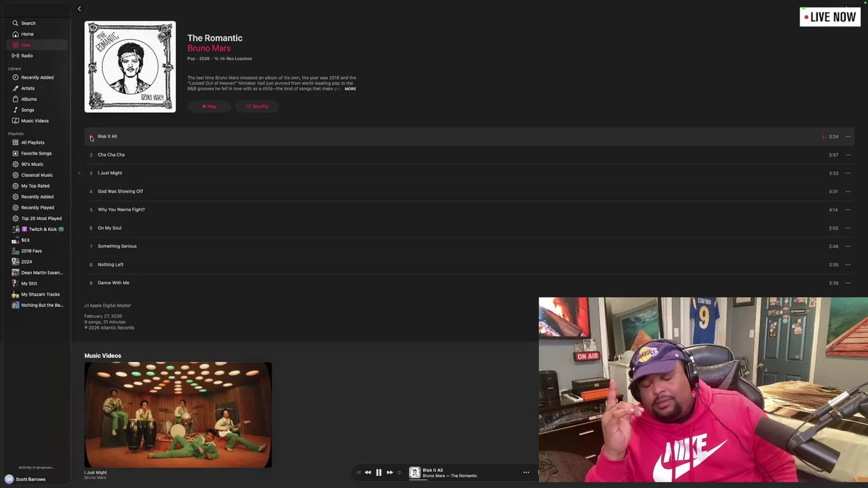868x488 pixels.
Task: Open more options for Cha Cha Cha
Action: [x=848, y=155]
